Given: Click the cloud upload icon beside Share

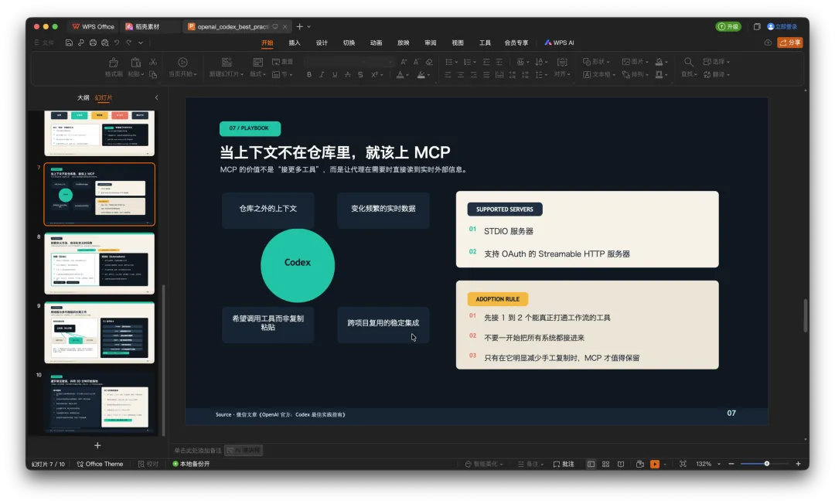Looking at the screenshot, I should coord(768,43).
